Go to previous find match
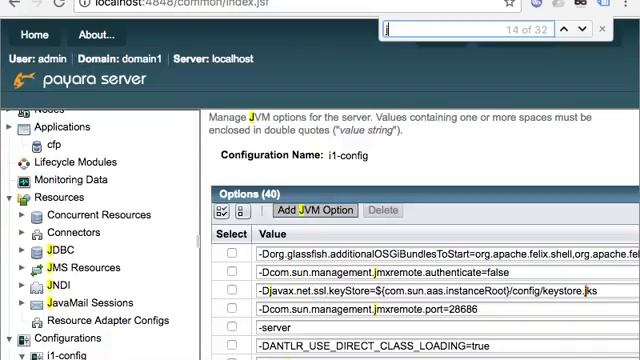The image size is (640, 360). pos(564,29)
